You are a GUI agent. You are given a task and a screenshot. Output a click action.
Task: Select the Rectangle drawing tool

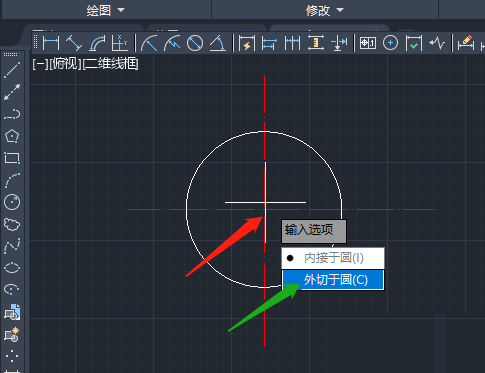pyautogui.click(x=12, y=158)
